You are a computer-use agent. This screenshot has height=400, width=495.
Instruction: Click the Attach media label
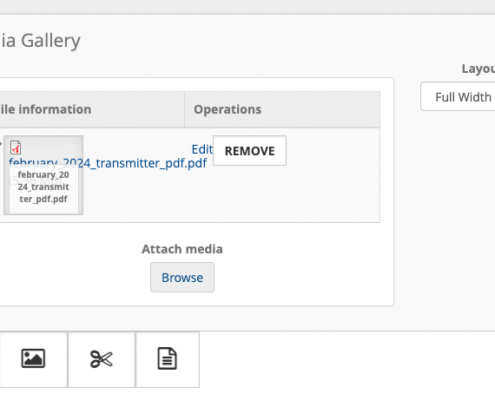point(182,249)
